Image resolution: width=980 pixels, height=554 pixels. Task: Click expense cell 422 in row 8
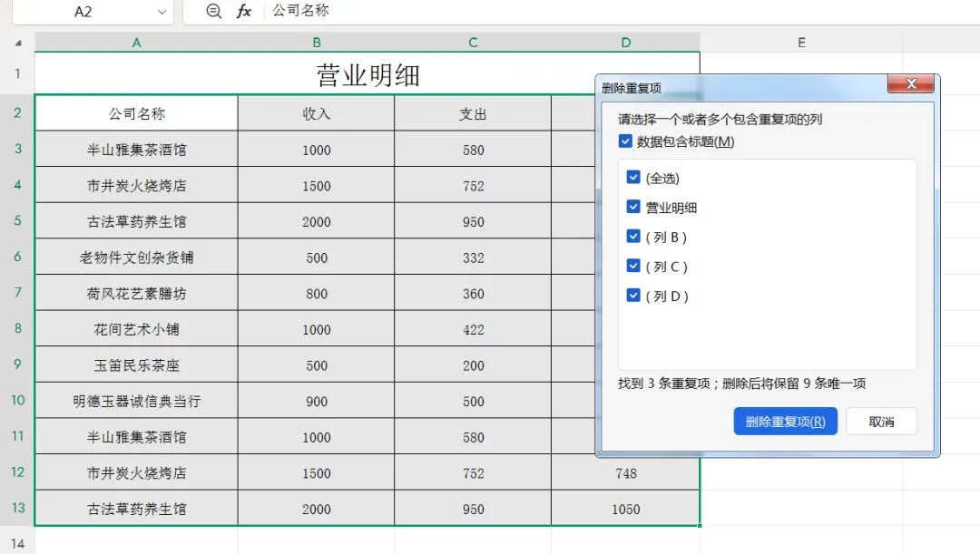point(473,329)
